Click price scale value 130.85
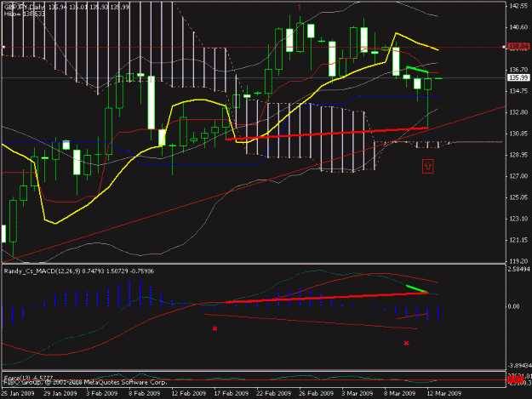Screen dimensions: 532x399 coord(518,134)
